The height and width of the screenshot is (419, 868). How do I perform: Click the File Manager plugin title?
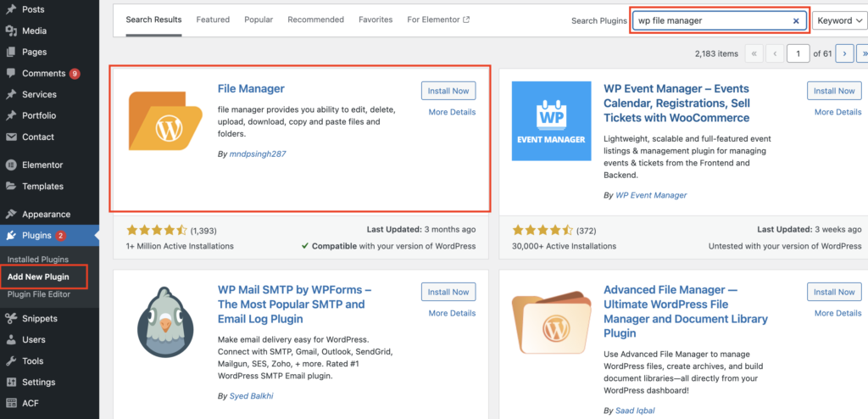(251, 89)
